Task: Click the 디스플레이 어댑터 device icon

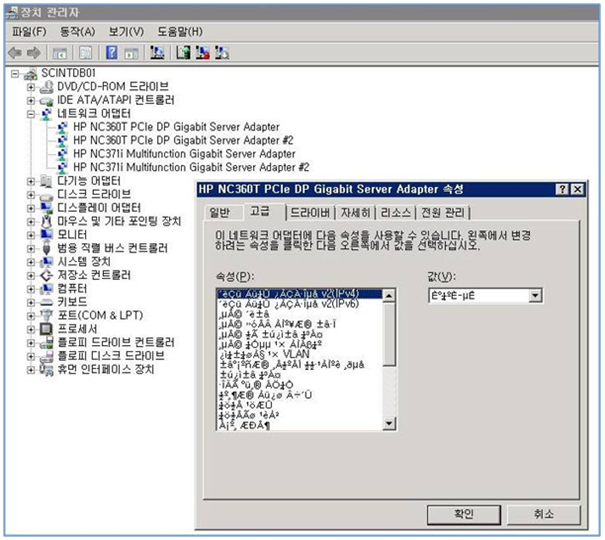Action: [46, 208]
